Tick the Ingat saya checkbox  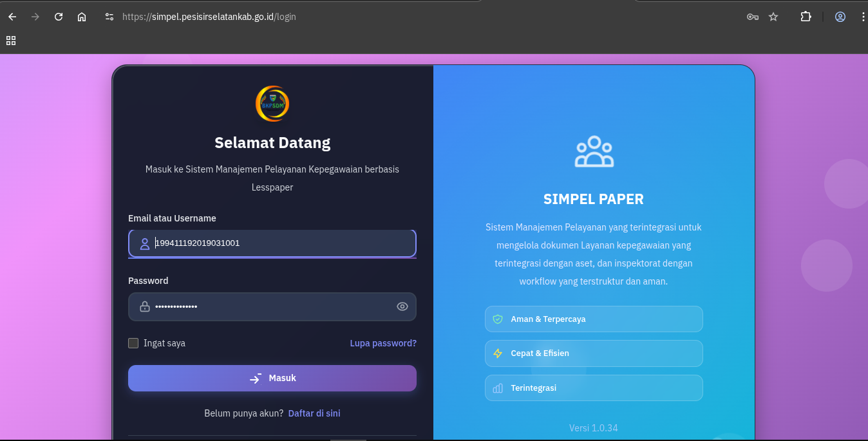(x=133, y=343)
